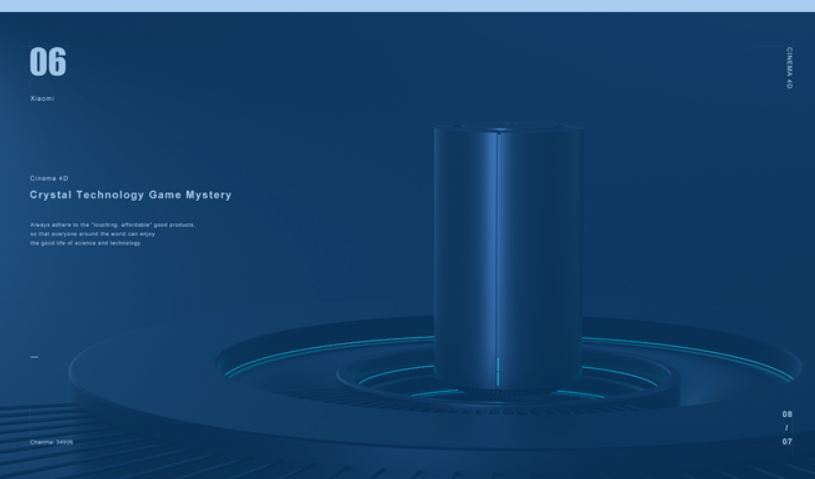
Task: Click the short dash marker on the left
Action: (34, 356)
